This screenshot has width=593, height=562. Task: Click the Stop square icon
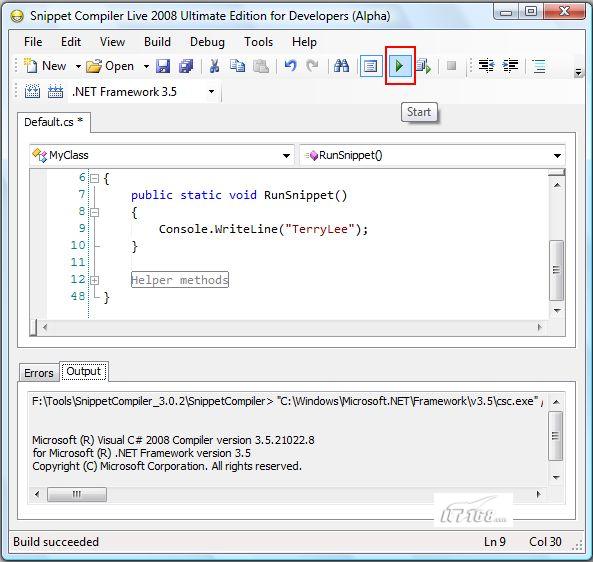coord(451,66)
